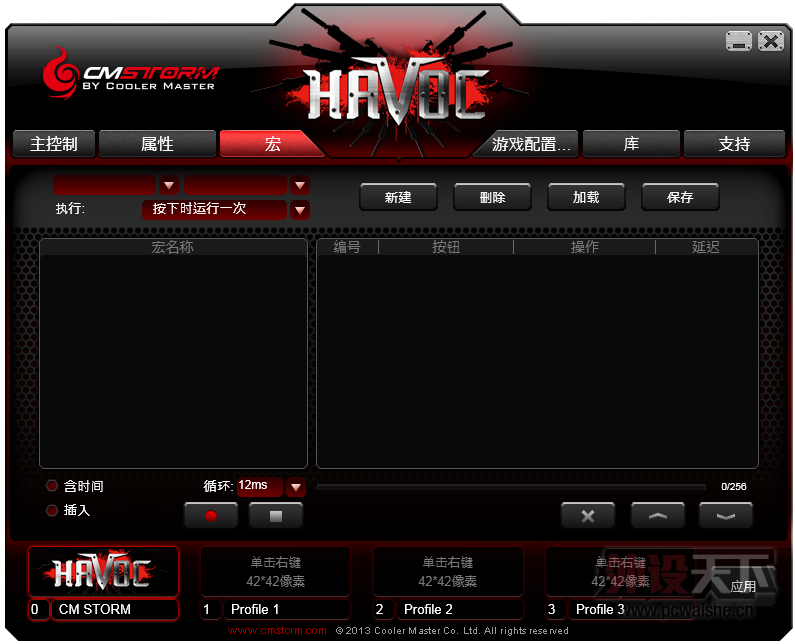Select Profile 2 image slot
795x644 pixels.
448,571
